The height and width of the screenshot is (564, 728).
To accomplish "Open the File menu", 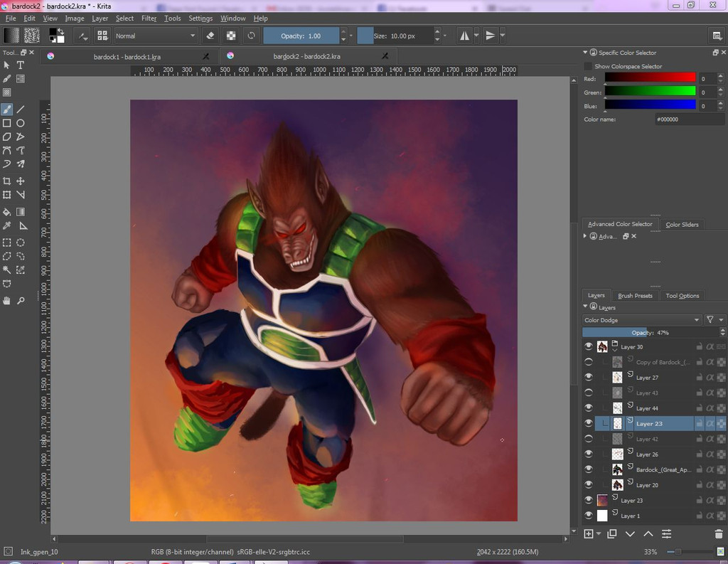I will [10, 18].
